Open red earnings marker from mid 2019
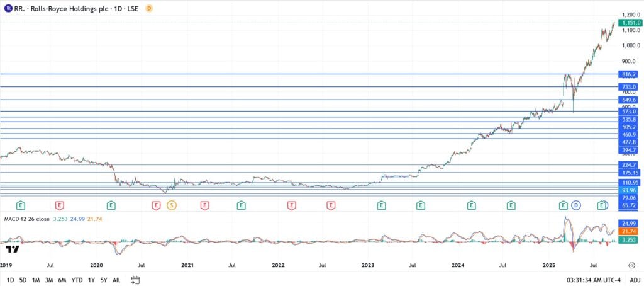 point(60,205)
